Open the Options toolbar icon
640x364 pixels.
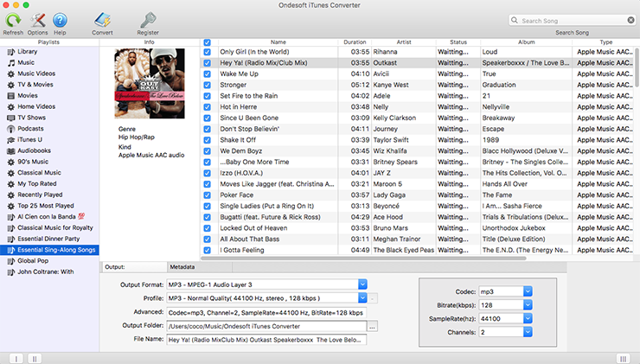[37, 19]
